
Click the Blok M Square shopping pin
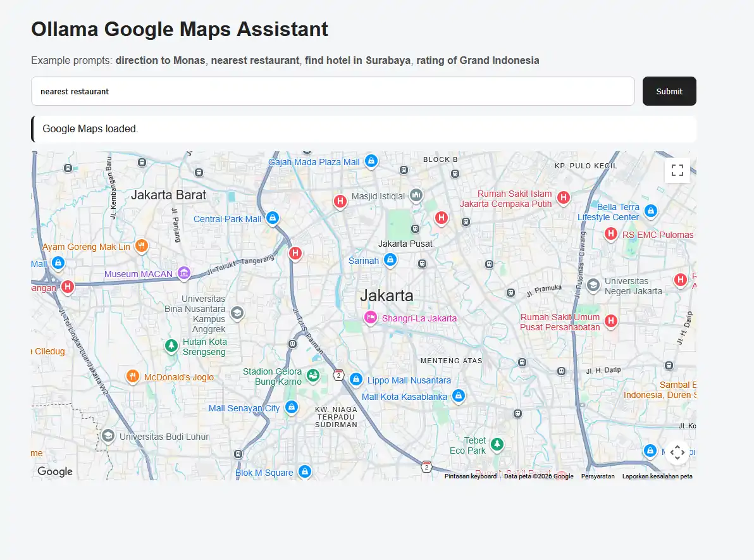304,471
